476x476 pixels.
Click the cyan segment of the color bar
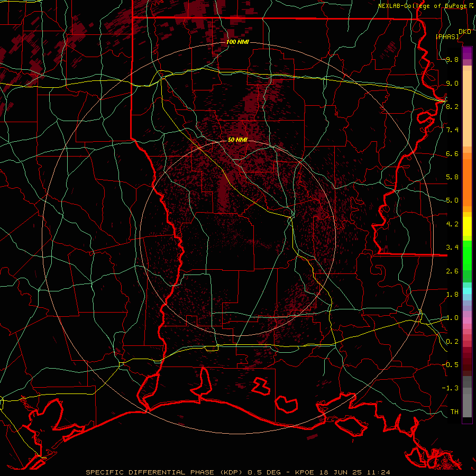(467, 291)
